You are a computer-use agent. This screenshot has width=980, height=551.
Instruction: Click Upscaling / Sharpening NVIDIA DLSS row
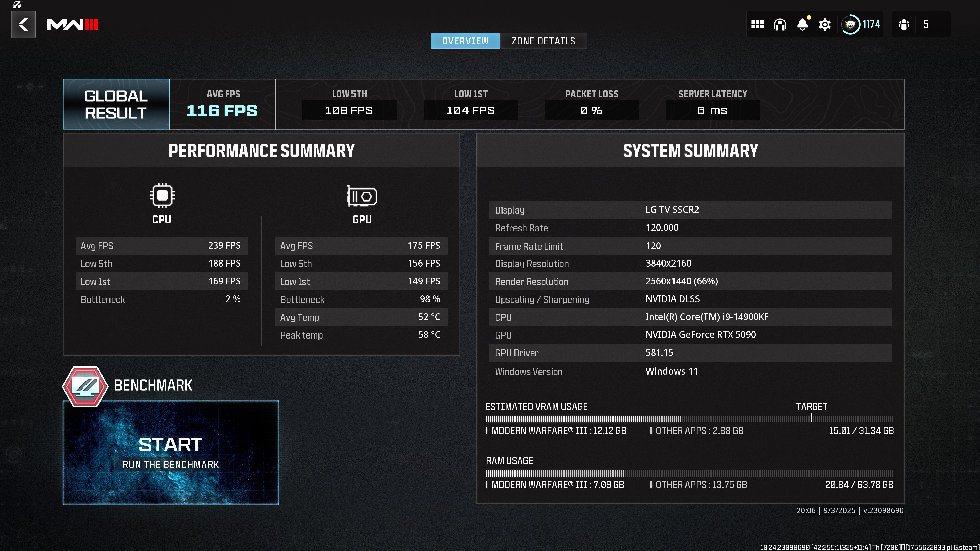coord(690,299)
